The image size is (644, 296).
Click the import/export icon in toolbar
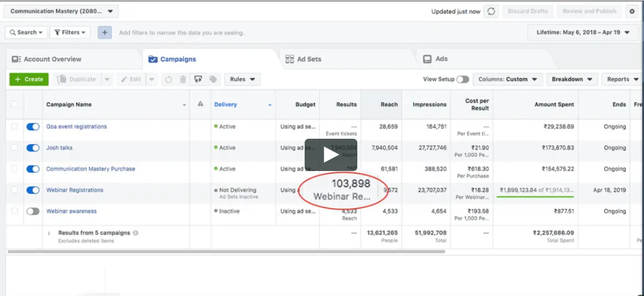click(x=198, y=80)
